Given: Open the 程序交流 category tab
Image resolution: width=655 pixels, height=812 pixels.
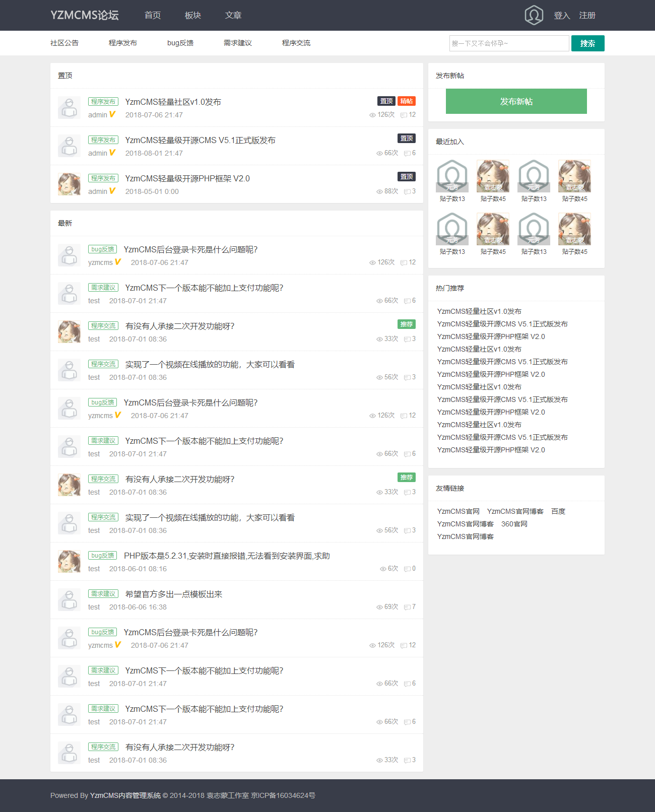Looking at the screenshot, I should (296, 43).
